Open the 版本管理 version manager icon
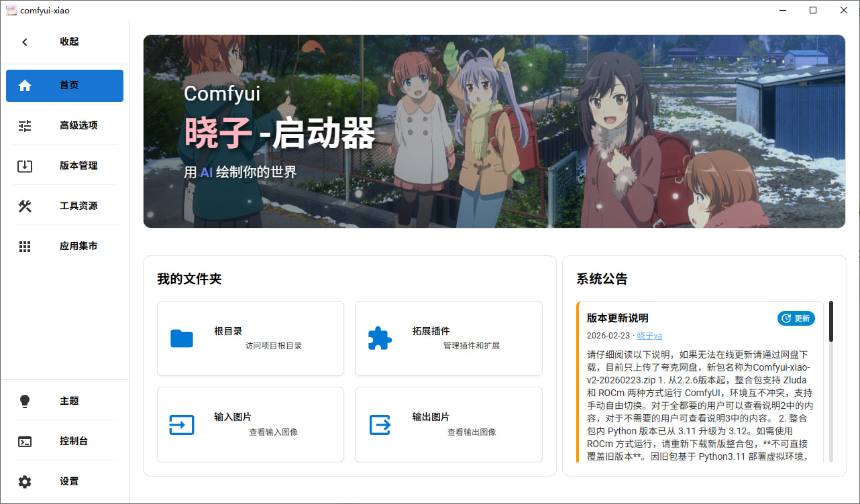This screenshot has width=860, height=504. (25, 166)
